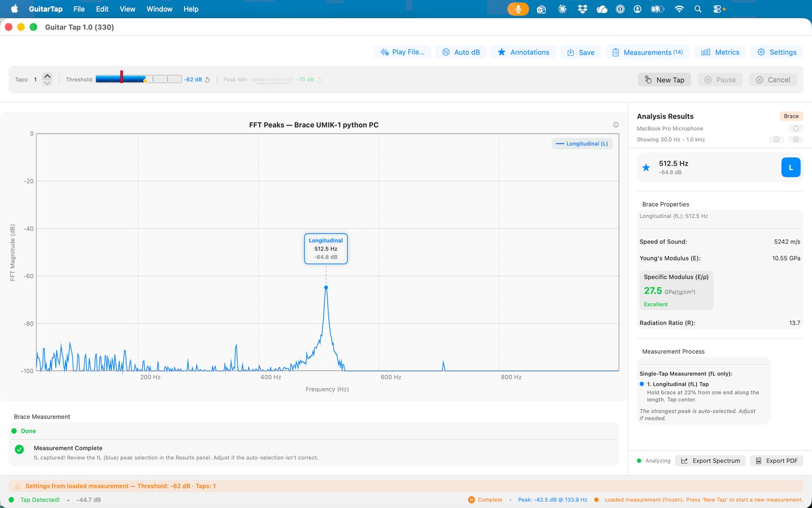Toggle the star on 512.5 Hz peak
This screenshot has width=812, height=508.
click(x=646, y=168)
